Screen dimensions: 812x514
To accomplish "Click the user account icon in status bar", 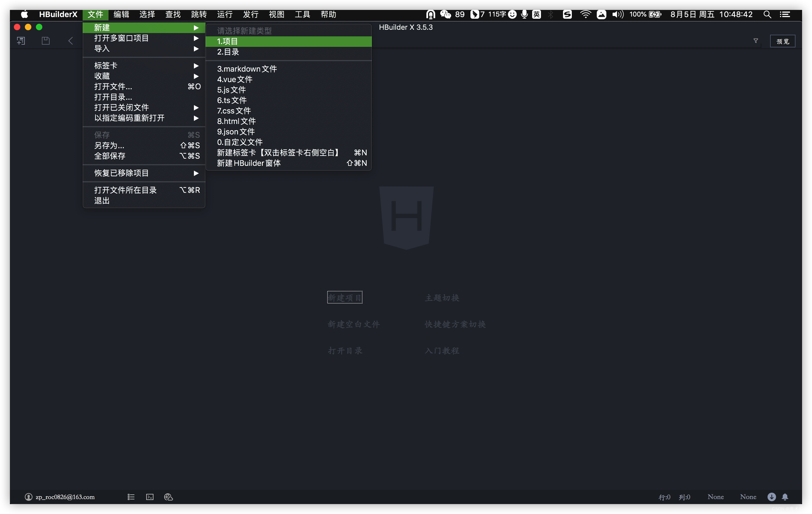I will click(x=28, y=497).
